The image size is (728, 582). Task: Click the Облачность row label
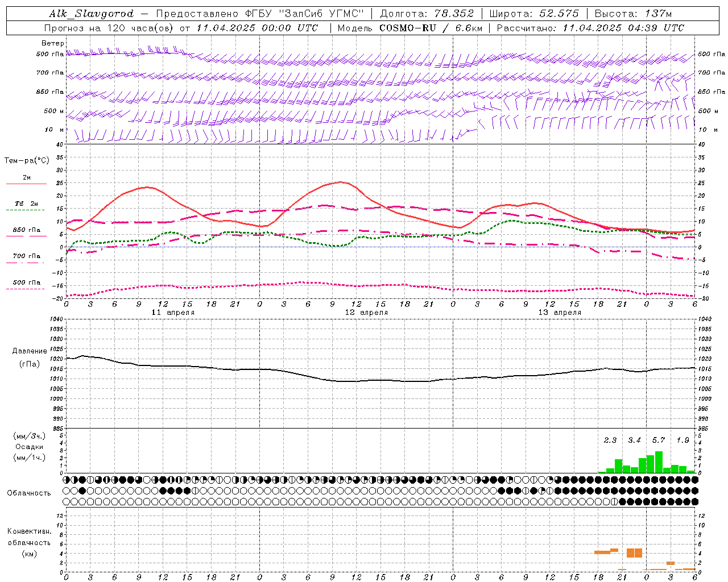[x=29, y=493]
